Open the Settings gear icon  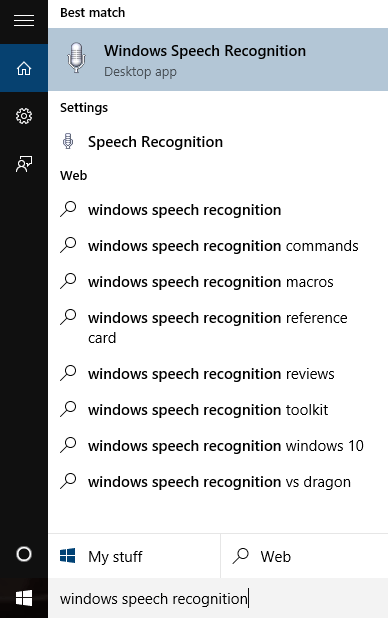coord(24,116)
